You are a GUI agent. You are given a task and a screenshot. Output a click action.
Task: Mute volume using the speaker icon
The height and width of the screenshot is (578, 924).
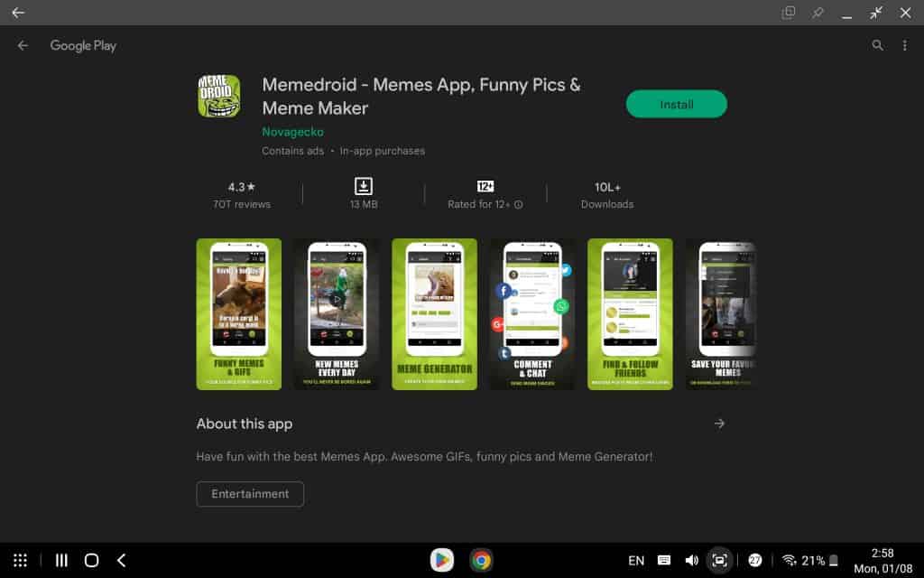pyautogui.click(x=692, y=560)
